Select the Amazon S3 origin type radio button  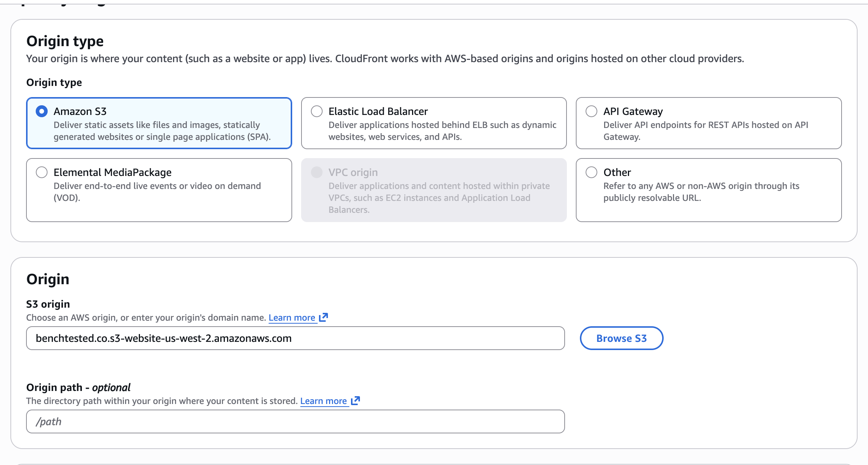[x=42, y=111]
